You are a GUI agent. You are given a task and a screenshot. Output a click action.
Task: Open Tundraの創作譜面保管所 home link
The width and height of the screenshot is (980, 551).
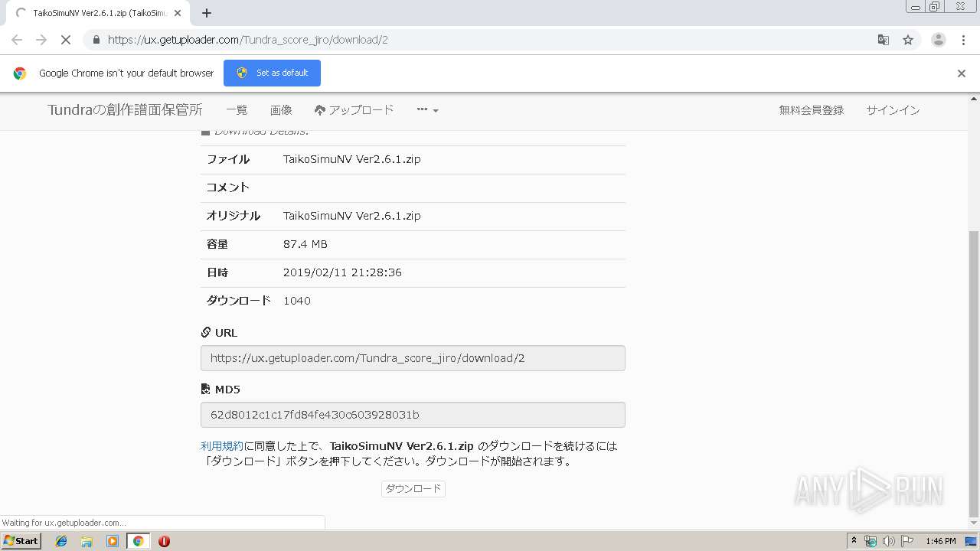(125, 110)
